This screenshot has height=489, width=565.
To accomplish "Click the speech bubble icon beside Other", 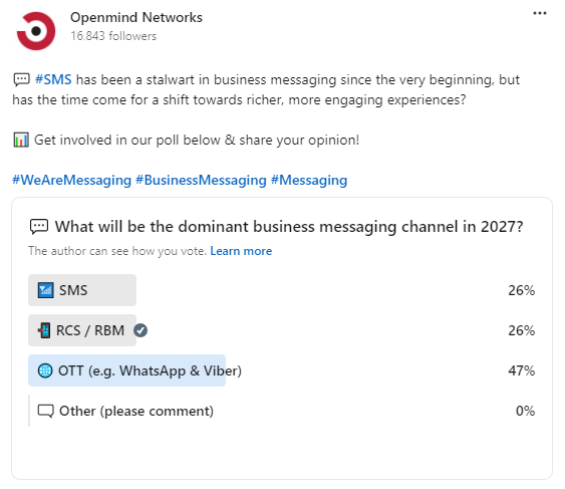I will (x=46, y=411).
